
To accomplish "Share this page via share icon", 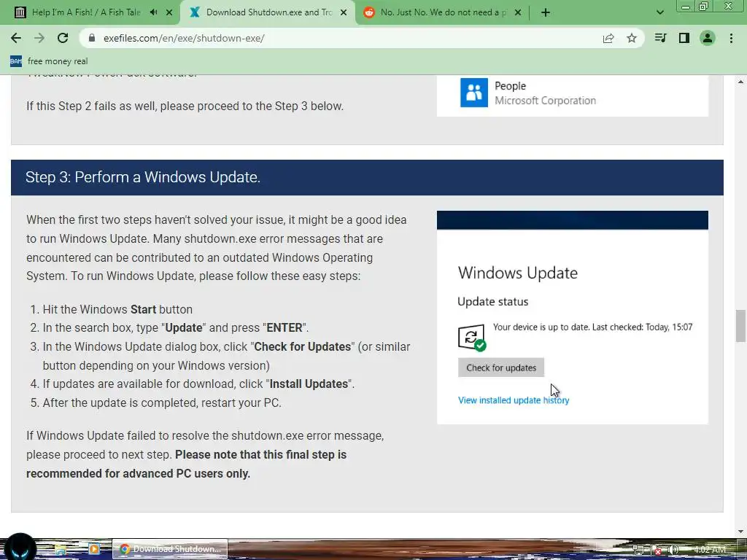I will 608,38.
